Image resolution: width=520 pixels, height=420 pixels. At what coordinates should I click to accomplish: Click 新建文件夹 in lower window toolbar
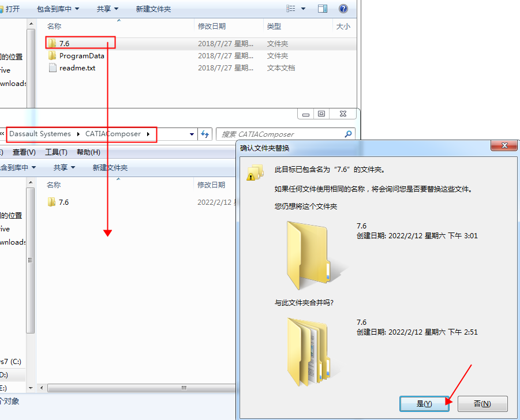(x=110, y=168)
